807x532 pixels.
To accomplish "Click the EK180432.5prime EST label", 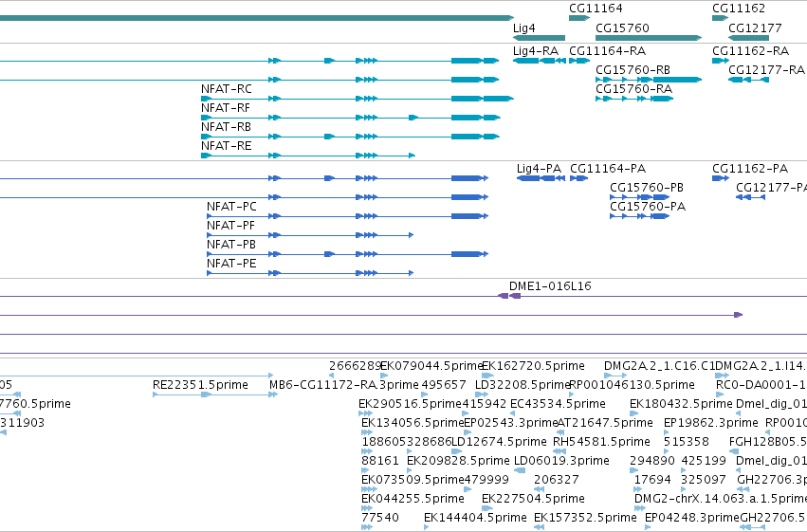I will point(681,404).
